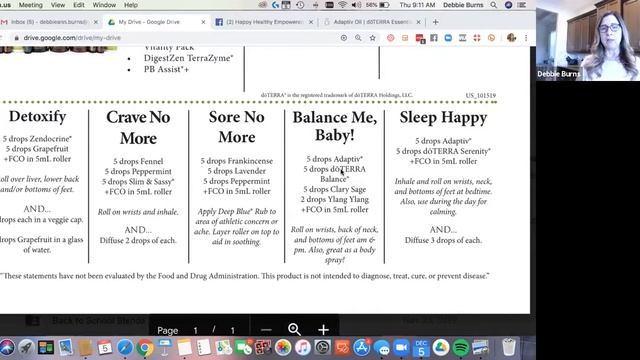Open iTunes music app from the Dock
This screenshot has height=360, width=640.
click(302, 348)
